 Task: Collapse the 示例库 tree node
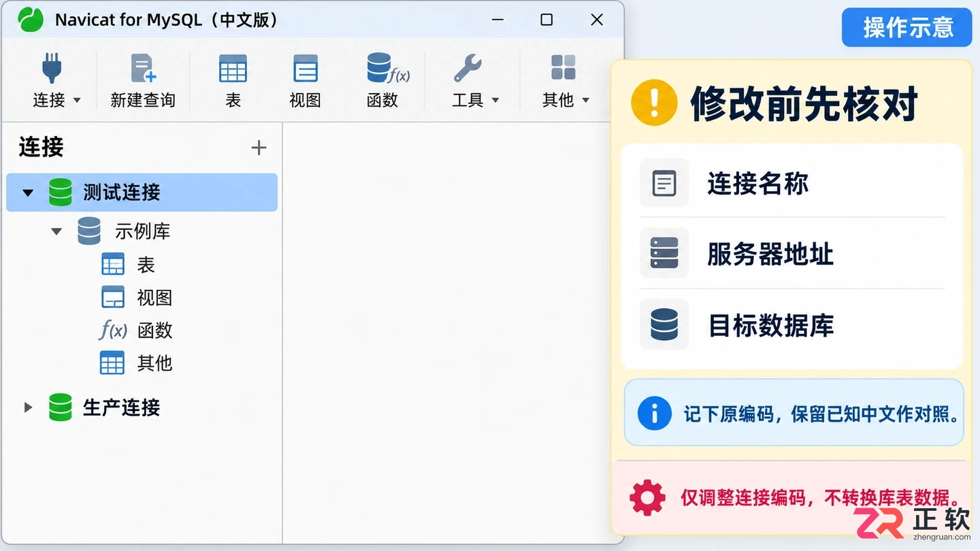pyautogui.click(x=57, y=232)
